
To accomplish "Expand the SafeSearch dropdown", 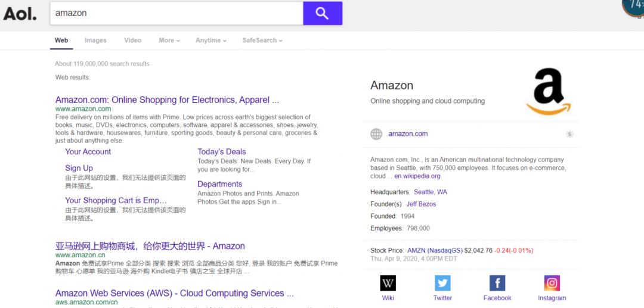I will click(262, 41).
